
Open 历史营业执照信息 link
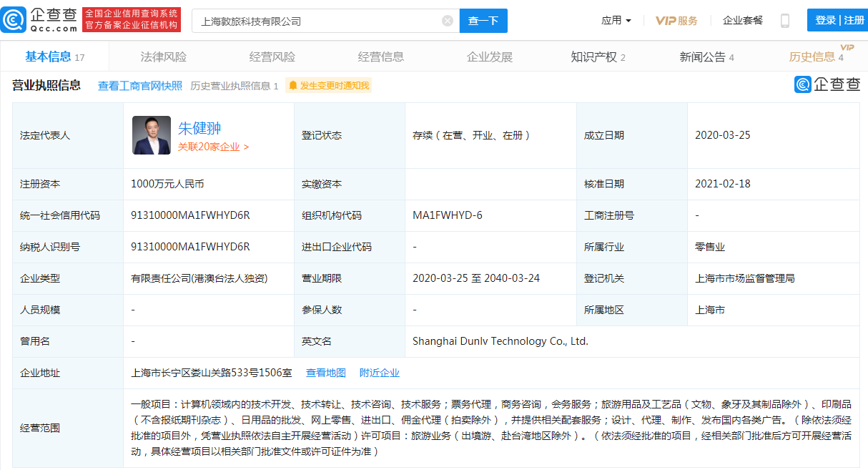tap(235, 86)
